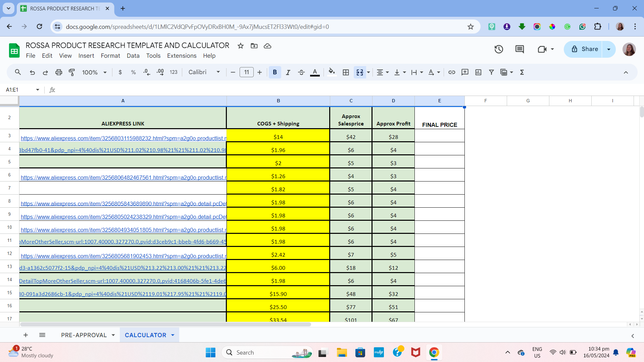Click the Insert chart icon
644x362 pixels.
click(x=478, y=72)
